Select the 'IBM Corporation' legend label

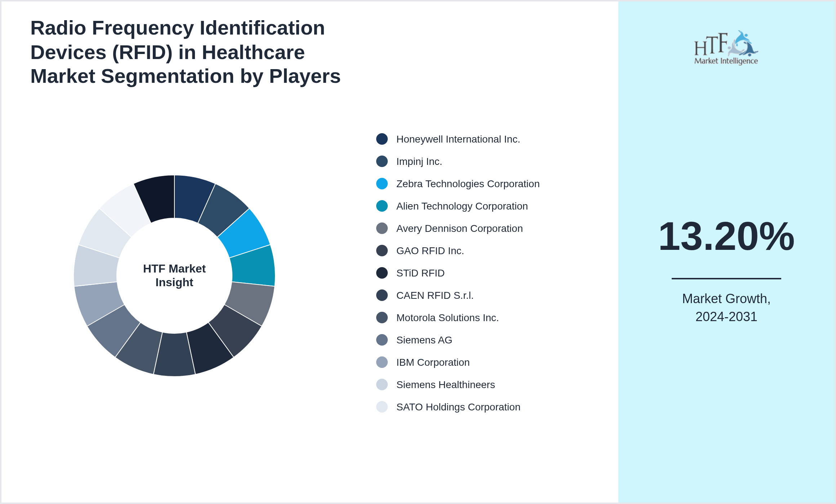433,363
